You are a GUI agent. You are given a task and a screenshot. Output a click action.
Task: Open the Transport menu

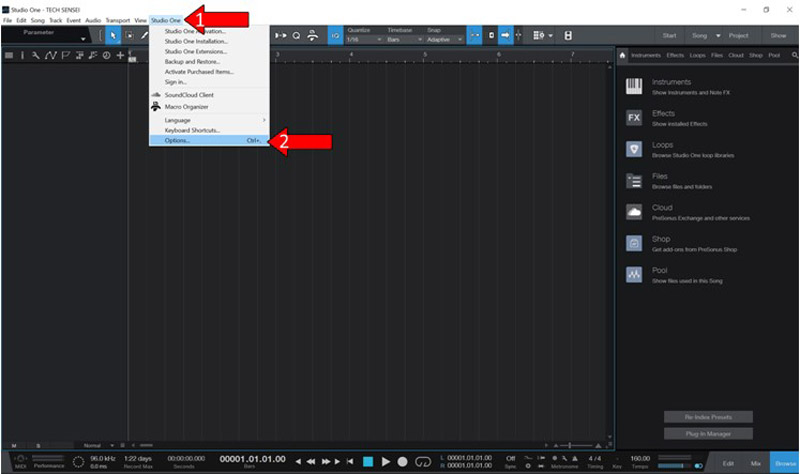[x=118, y=20]
